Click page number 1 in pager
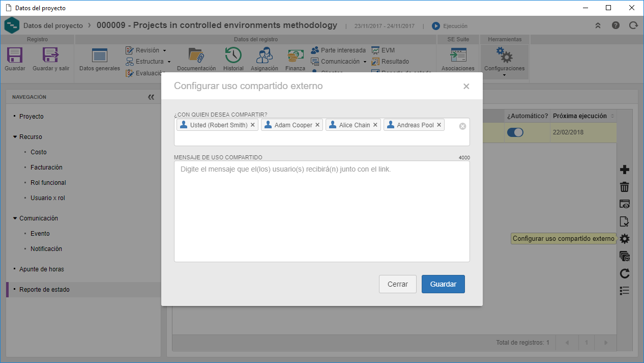 (586, 343)
